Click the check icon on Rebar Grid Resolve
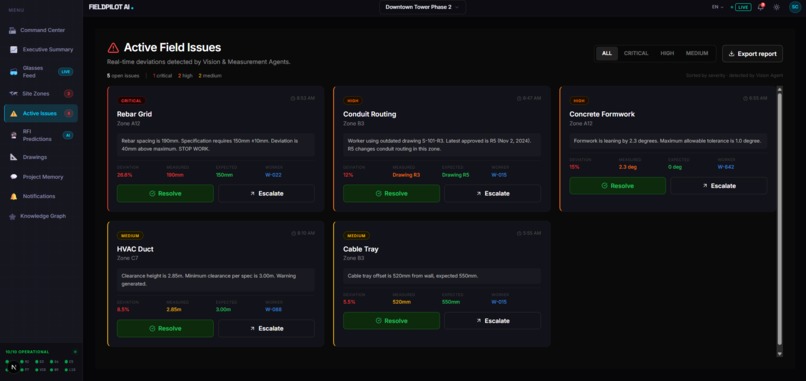Viewport: 806px width, 381px height. point(152,194)
